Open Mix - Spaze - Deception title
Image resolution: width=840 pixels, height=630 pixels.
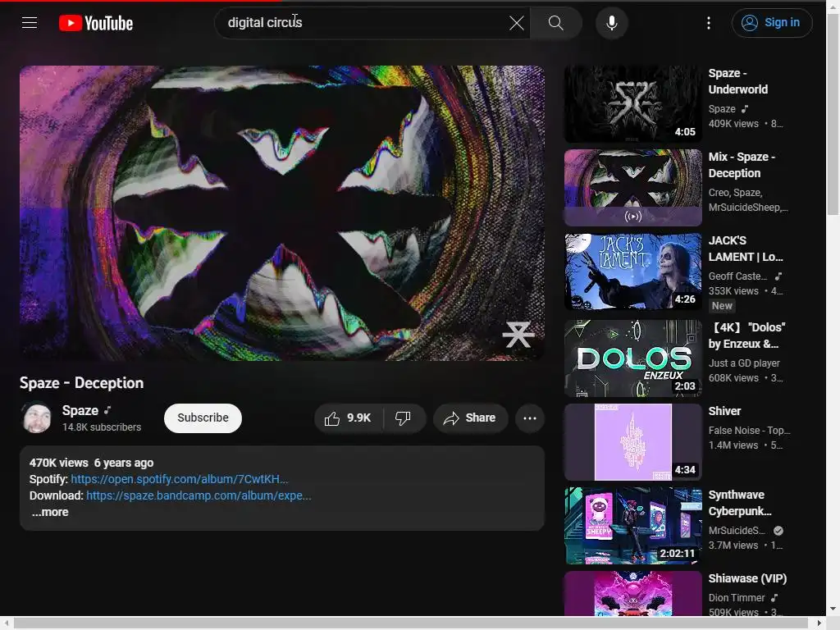[x=742, y=165]
